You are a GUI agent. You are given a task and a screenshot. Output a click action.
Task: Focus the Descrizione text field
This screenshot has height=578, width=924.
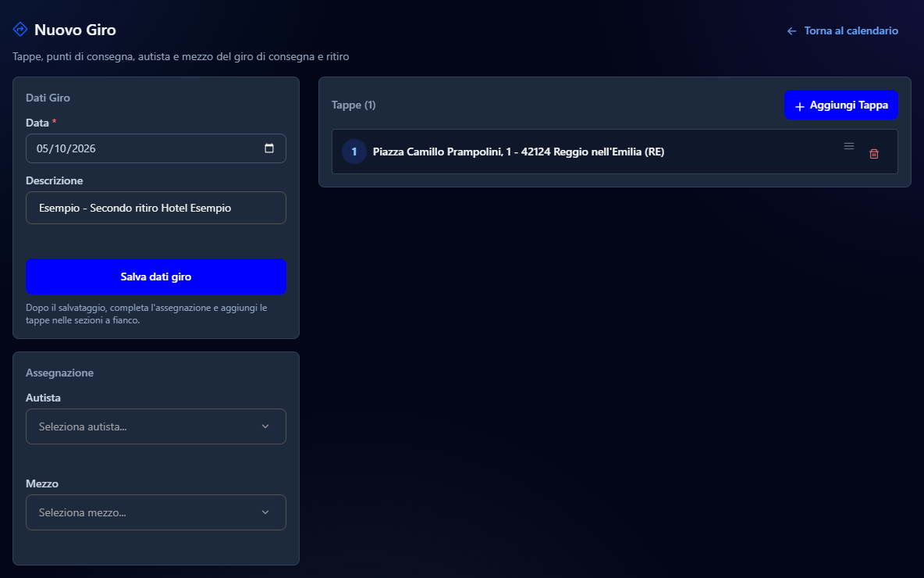pyautogui.click(x=156, y=208)
